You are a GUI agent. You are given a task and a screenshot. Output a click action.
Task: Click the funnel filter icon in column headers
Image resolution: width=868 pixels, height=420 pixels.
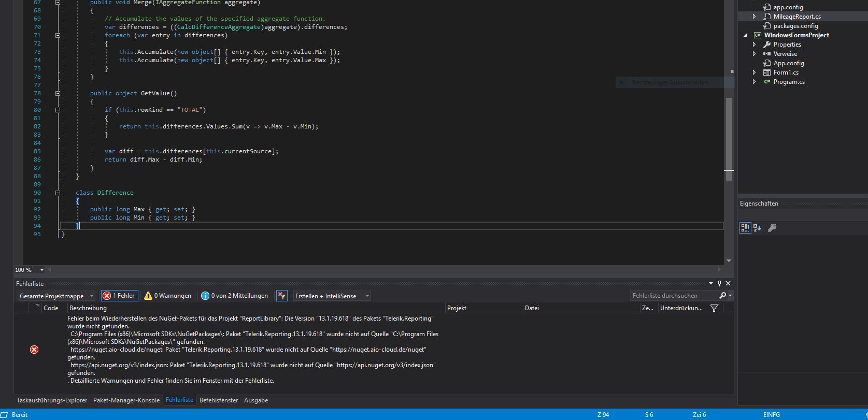tap(714, 308)
